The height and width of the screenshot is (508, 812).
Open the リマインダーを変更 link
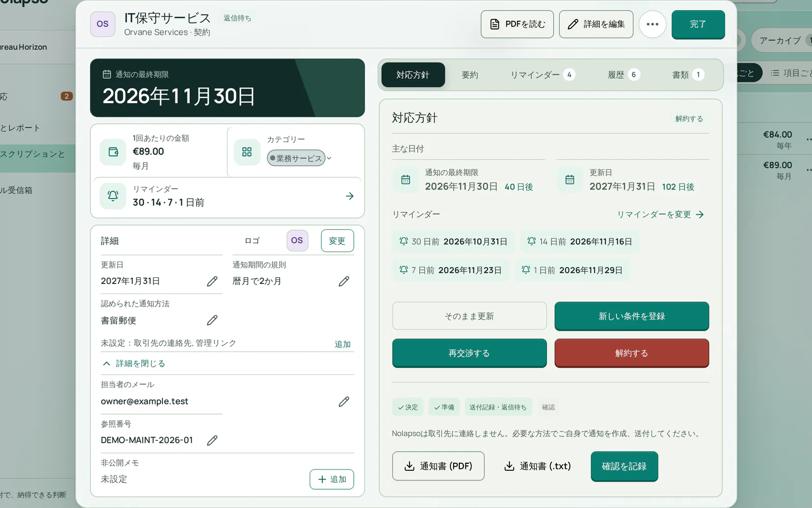(661, 215)
